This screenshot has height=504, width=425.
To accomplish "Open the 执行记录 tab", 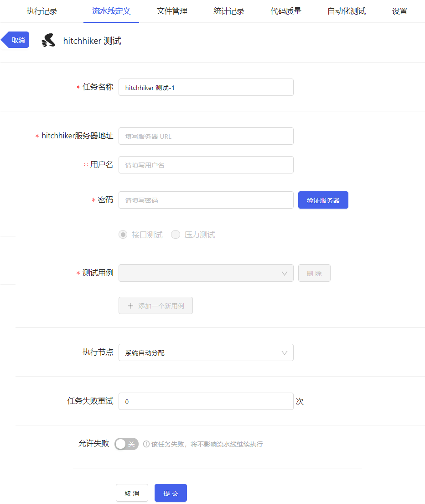I will [42, 11].
